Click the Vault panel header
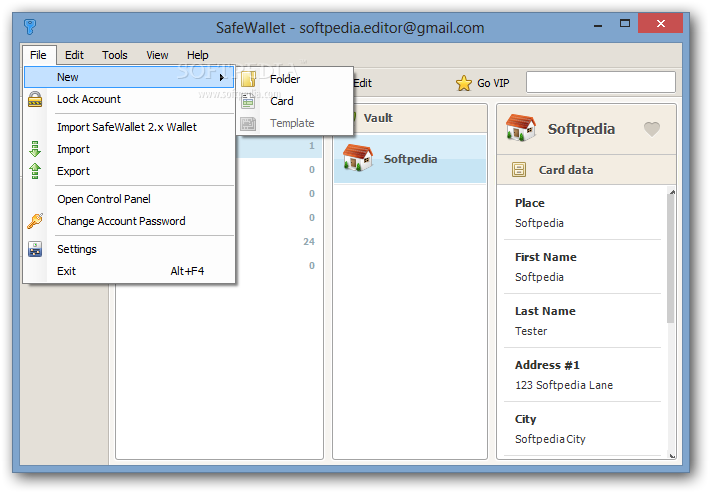Screen dimensions: 710x493 (x=410, y=118)
